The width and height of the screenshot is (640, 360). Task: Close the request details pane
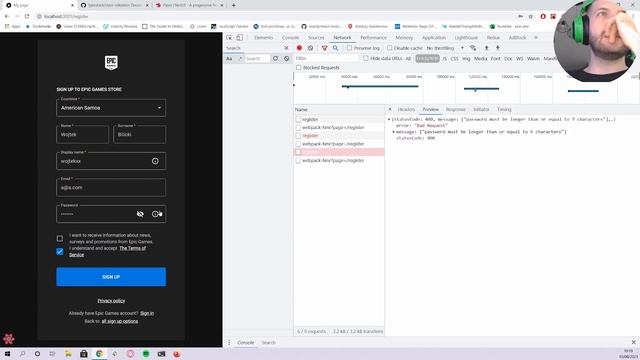(x=390, y=109)
